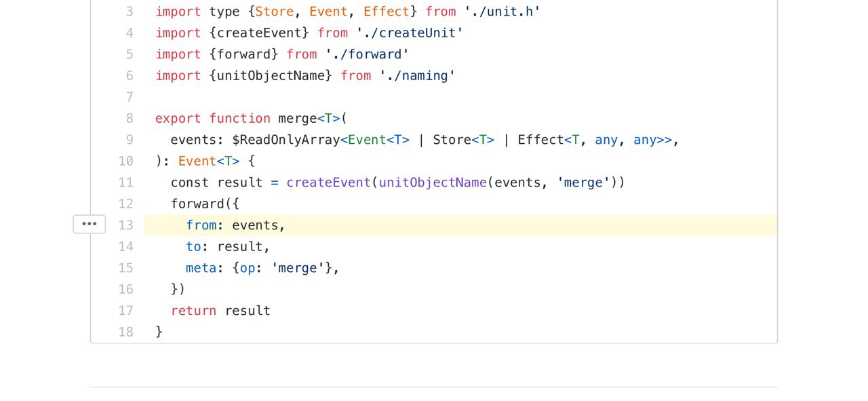Click the unitObjectName call on line 11
The width and height of the screenshot is (868, 401).
click(x=433, y=183)
